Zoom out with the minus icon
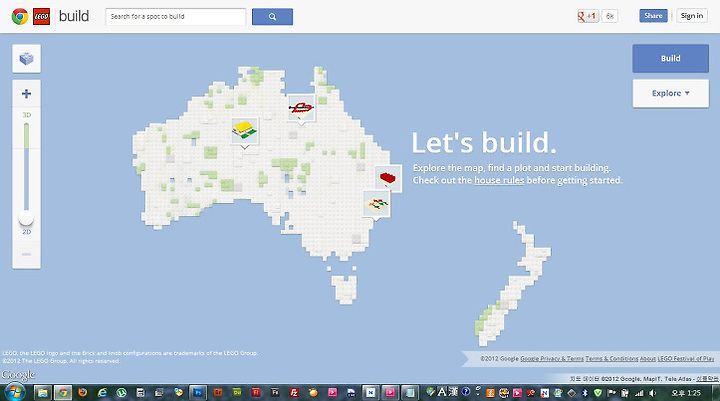Screen dimensions: 720x401 pyautogui.click(x=26, y=254)
